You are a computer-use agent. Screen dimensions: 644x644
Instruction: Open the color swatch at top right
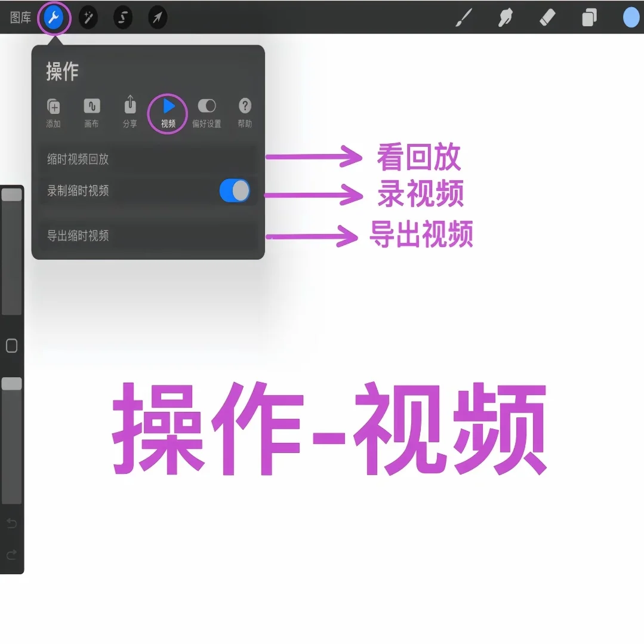pos(630,17)
